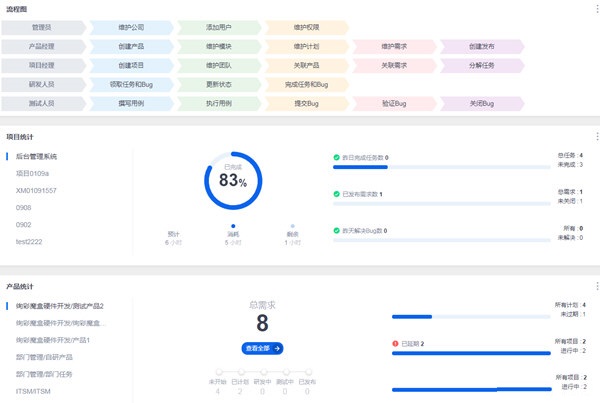The image size is (600, 403).
Task: Open the 领取任务和Bug flow step
Action: point(131,84)
